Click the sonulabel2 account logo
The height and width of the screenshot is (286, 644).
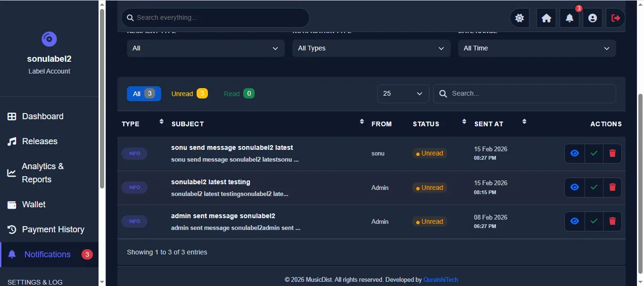click(x=49, y=39)
